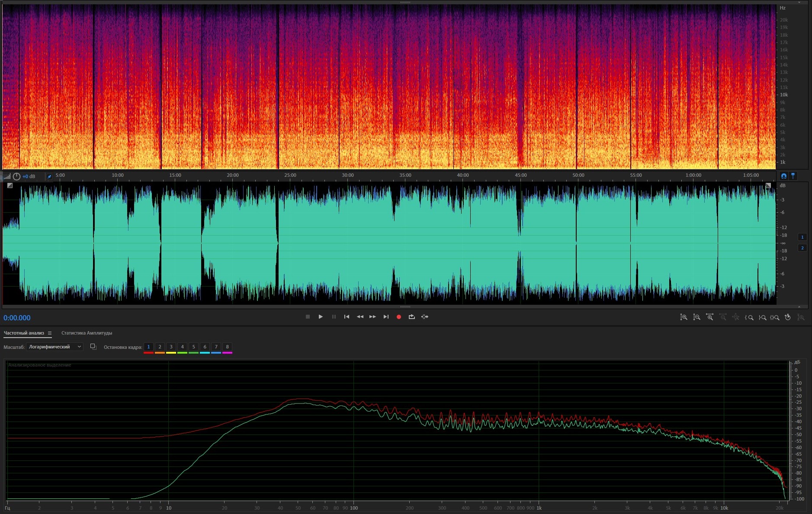Click Zoom In Amplitude icon
Screen dimensions: 812x514
click(x=684, y=317)
